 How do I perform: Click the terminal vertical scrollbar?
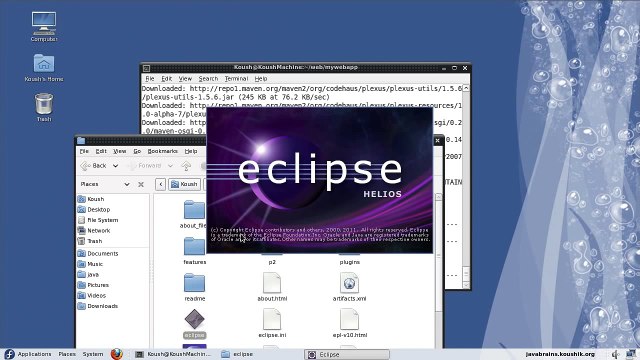coord(466,186)
